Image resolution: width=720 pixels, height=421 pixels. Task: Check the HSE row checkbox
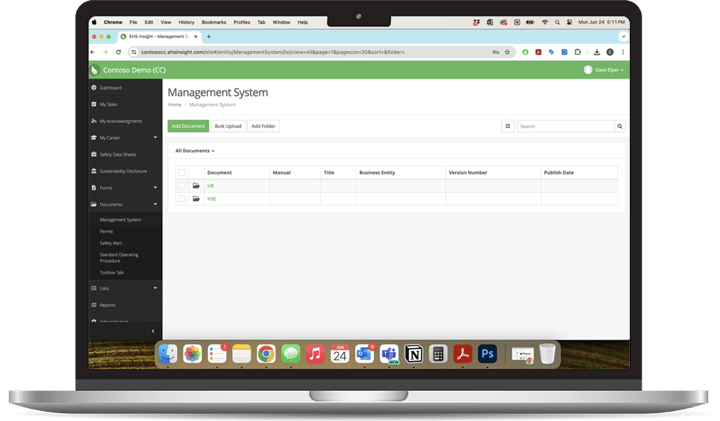point(182,199)
